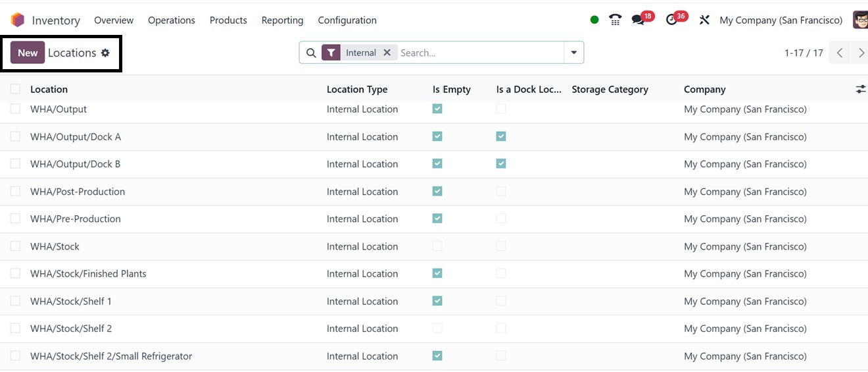Select the WHA/Output/Dock B row checkbox
The height and width of the screenshot is (372, 868).
point(15,163)
